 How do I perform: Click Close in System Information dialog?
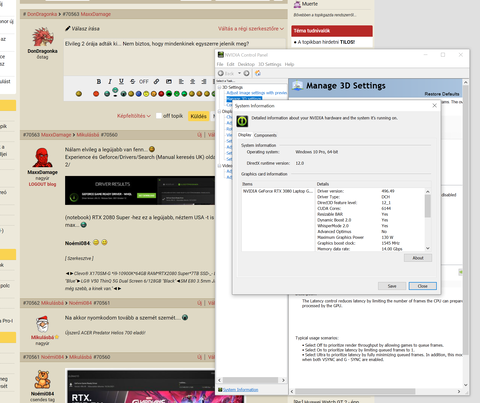tap(423, 286)
